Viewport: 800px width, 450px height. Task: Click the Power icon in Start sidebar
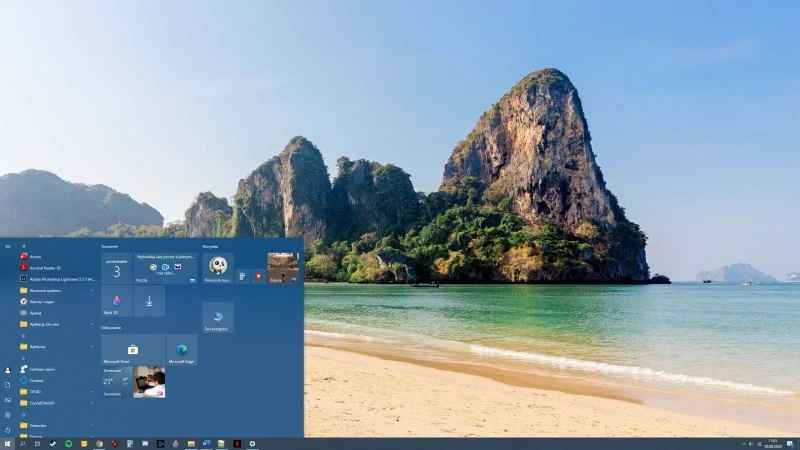point(8,428)
